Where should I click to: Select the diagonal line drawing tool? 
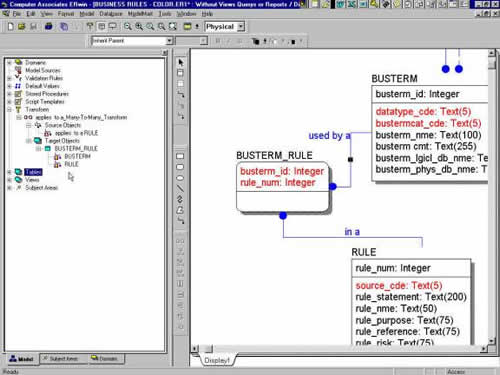(180, 189)
